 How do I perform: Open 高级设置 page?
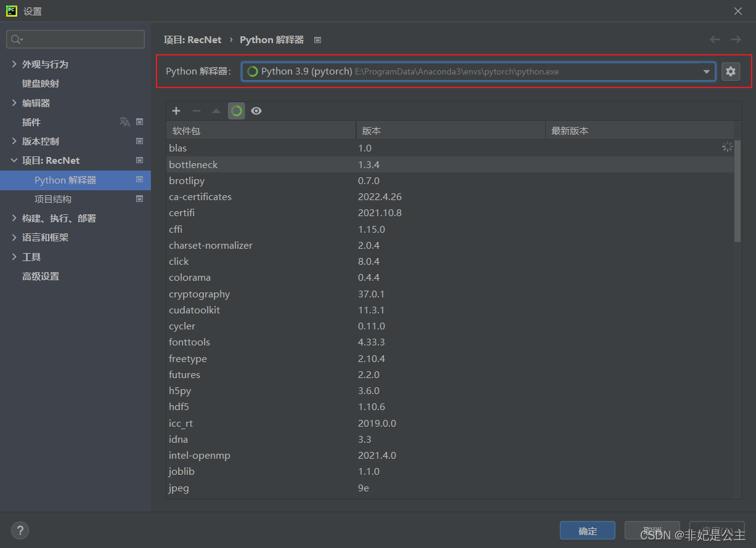point(41,276)
